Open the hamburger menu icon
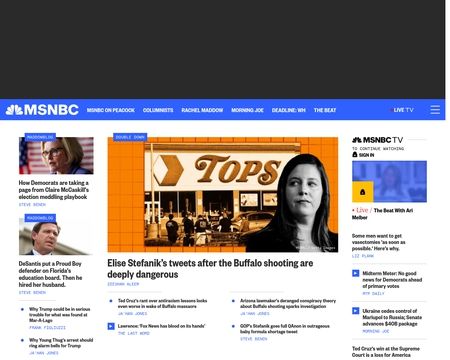The height and width of the screenshot is (360, 450). click(x=435, y=110)
